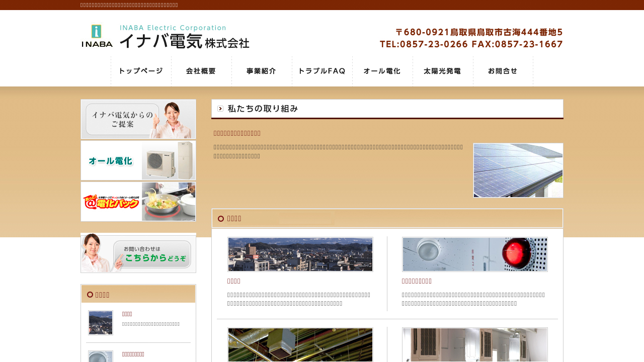This screenshot has height=362, width=644.
Task: Click the solar panel photo
Action: (x=518, y=170)
